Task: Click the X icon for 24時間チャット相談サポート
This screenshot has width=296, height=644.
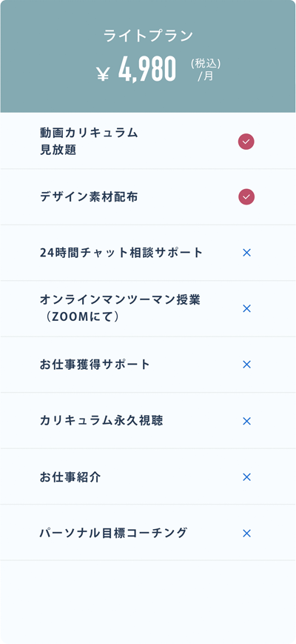Action: [246, 253]
